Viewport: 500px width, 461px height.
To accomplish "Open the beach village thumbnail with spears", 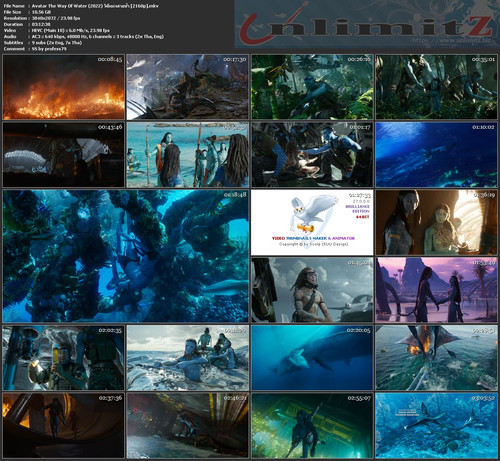I will click(x=188, y=155).
